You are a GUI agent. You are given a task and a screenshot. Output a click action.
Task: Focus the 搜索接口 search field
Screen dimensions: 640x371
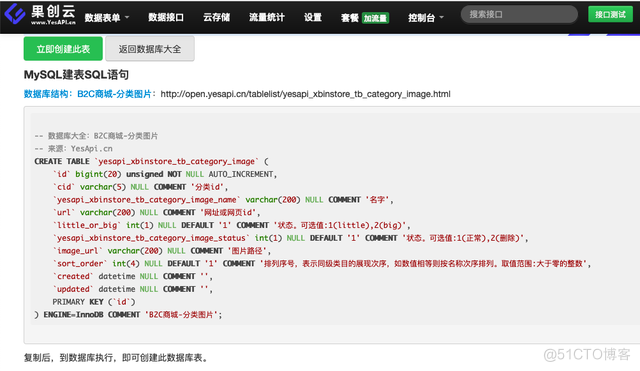pos(519,15)
